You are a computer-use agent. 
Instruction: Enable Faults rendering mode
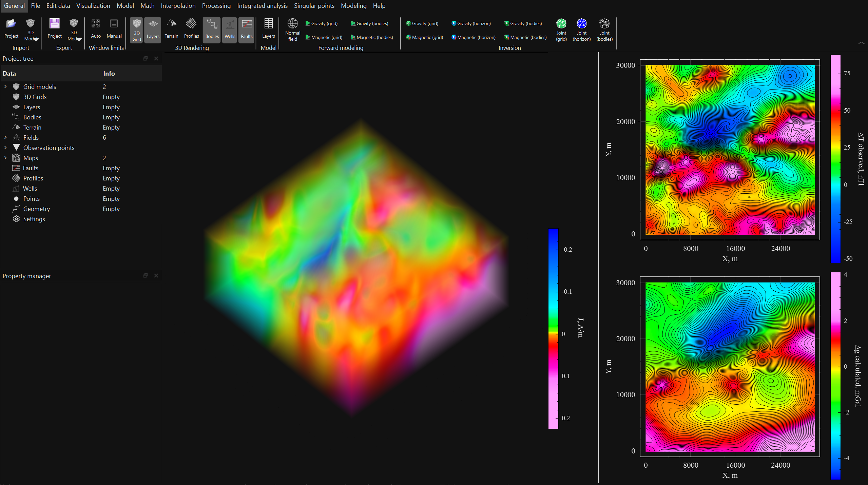(x=246, y=30)
